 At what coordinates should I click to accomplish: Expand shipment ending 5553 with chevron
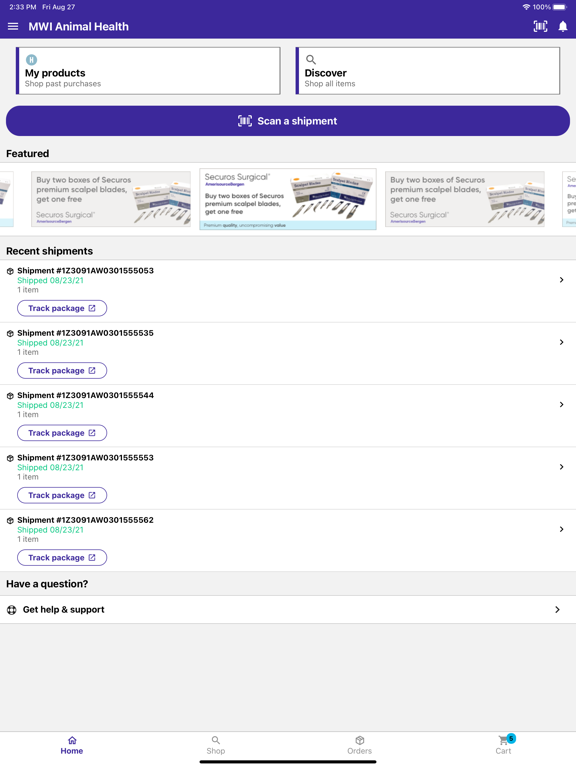point(561,467)
